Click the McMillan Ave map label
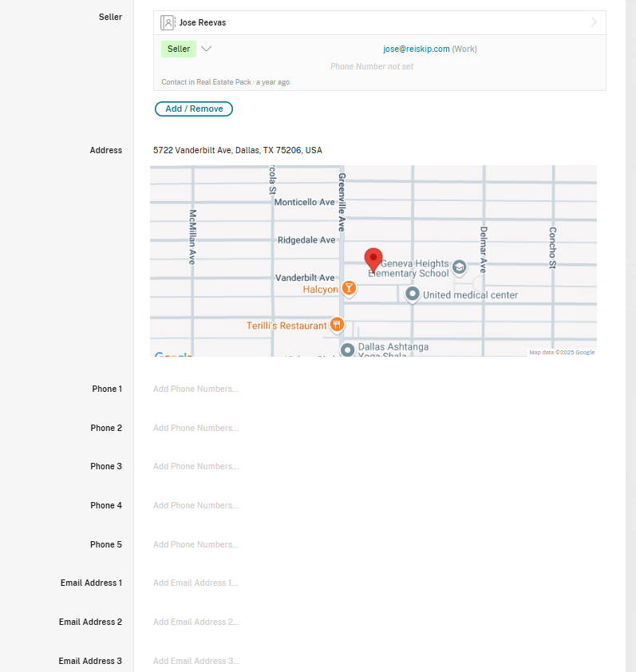This screenshot has height=672, width=636. [192, 237]
